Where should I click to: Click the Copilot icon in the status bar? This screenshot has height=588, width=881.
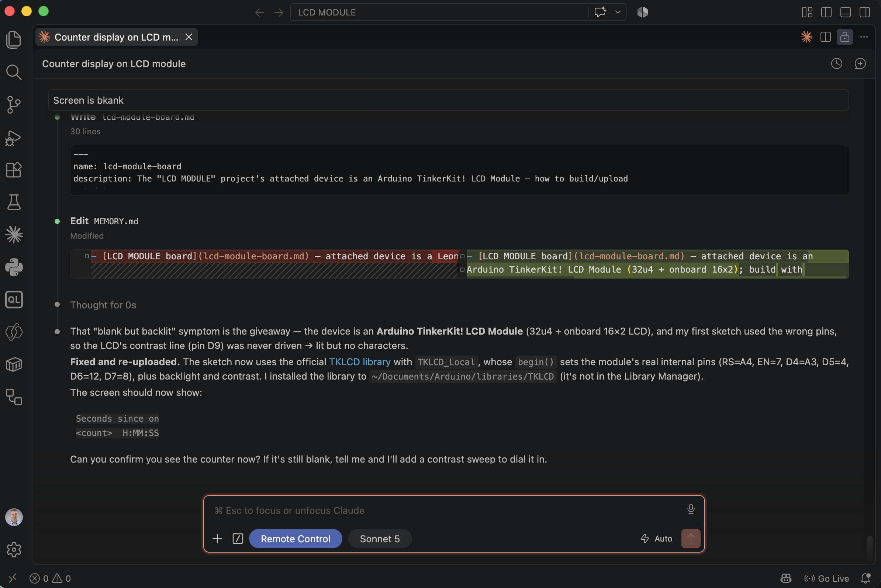(786, 578)
